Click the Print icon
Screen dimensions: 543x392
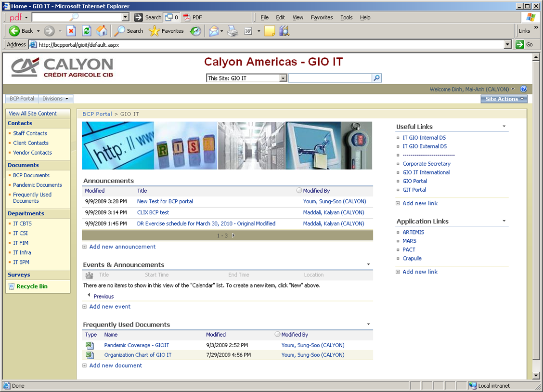click(x=233, y=31)
